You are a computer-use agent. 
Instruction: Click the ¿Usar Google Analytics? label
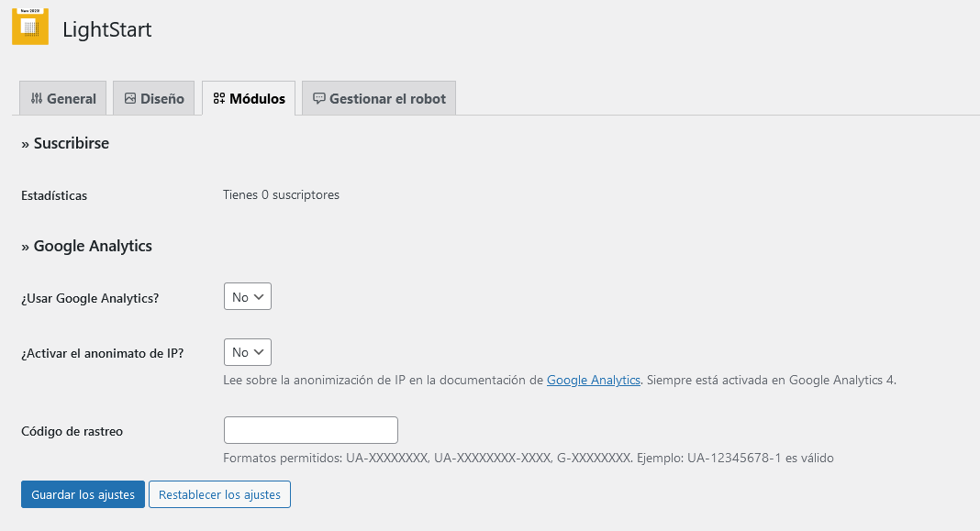point(90,298)
